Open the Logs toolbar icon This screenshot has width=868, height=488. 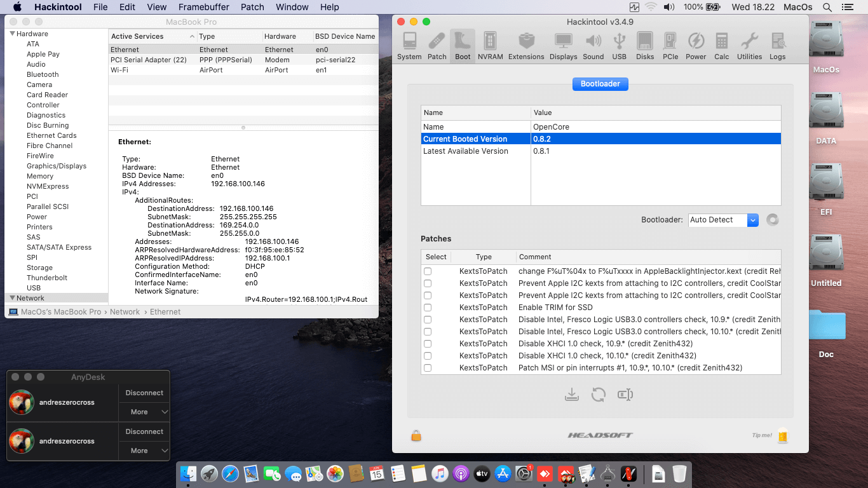(777, 46)
